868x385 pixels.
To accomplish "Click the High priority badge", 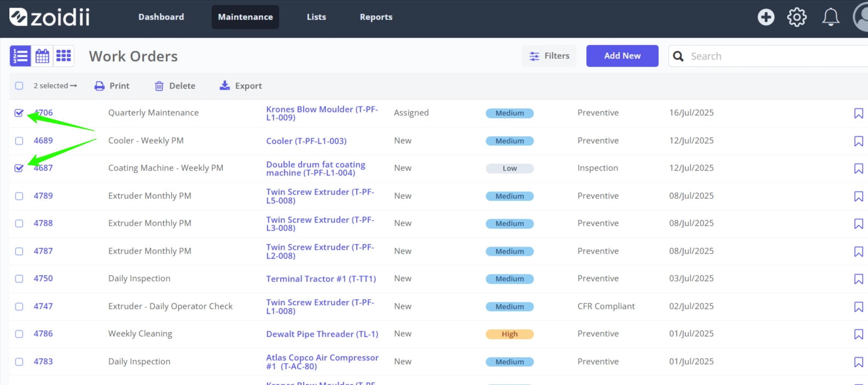I will pyautogui.click(x=510, y=334).
